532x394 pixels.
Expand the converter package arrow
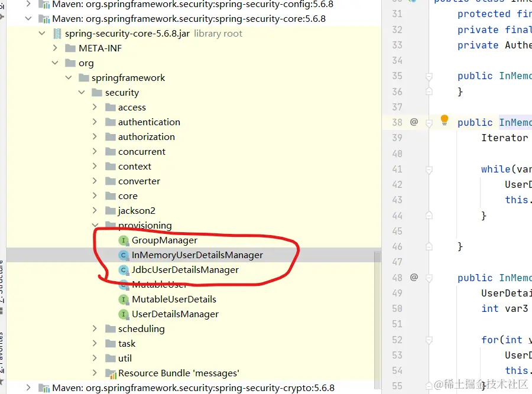point(95,181)
